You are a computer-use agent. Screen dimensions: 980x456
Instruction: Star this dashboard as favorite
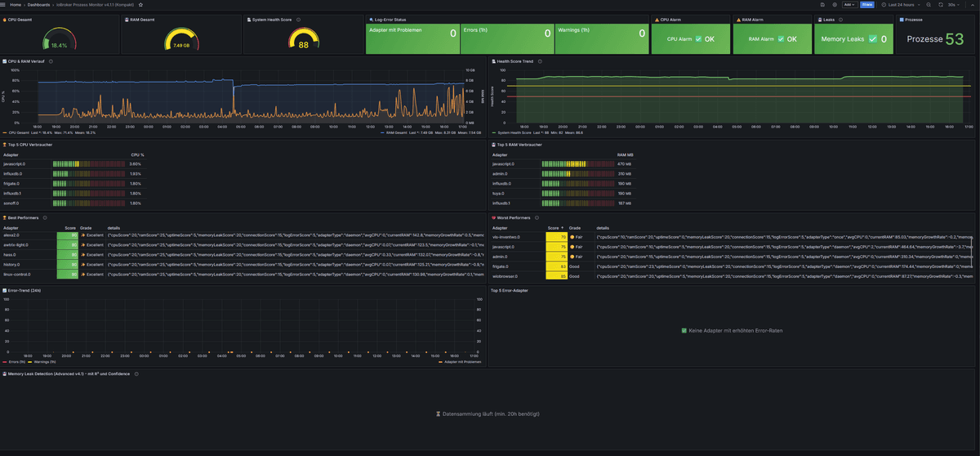[x=140, y=4]
